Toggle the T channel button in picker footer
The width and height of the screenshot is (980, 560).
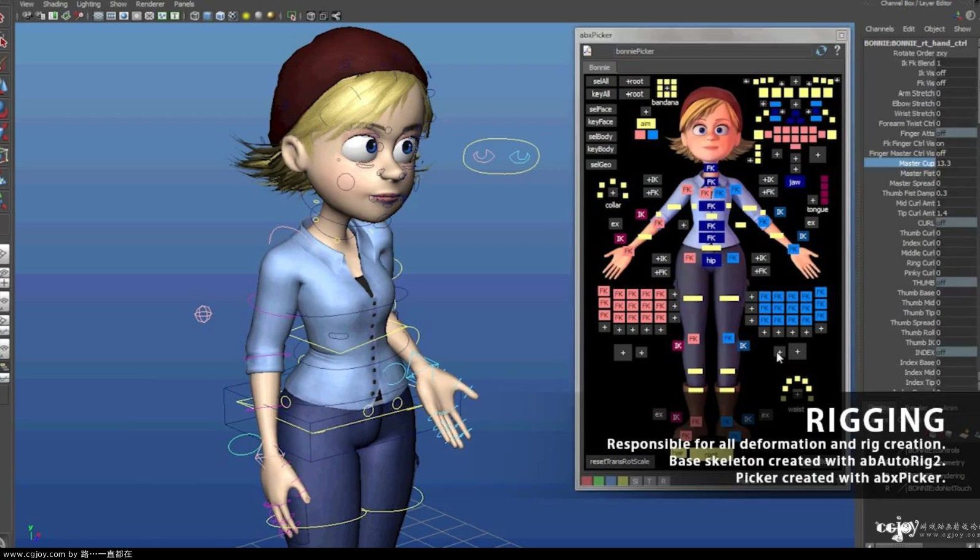point(649,481)
